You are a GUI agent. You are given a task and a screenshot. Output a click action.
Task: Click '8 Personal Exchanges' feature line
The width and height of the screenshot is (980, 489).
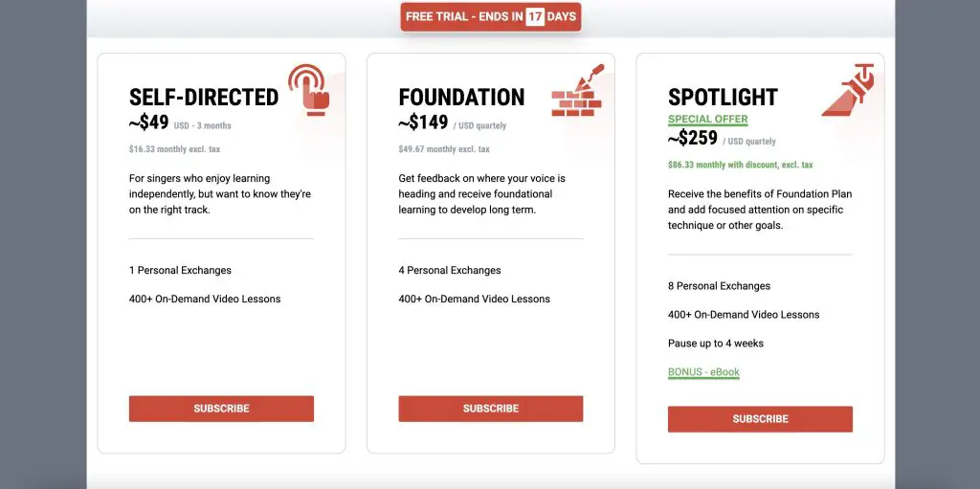[719, 286]
